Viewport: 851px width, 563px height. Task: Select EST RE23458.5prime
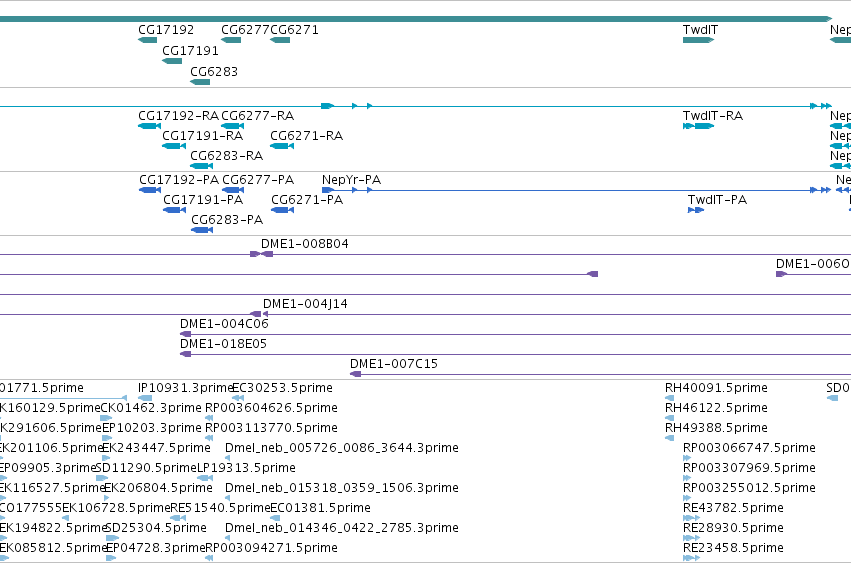point(733,549)
